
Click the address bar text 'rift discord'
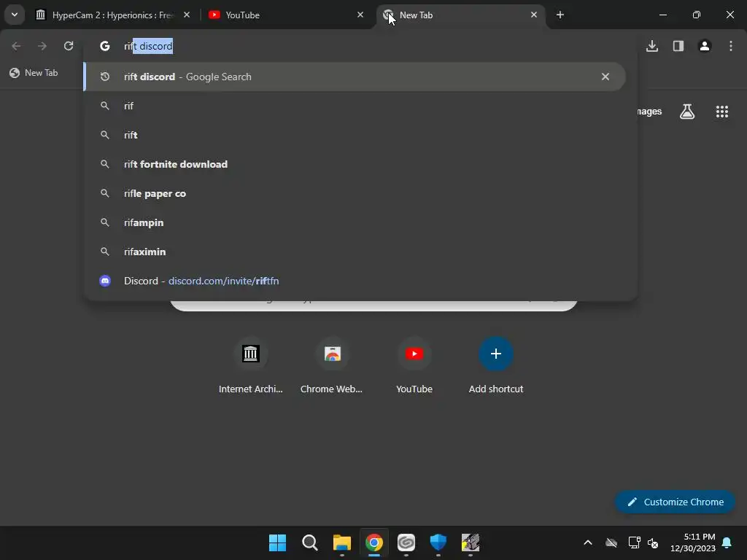(x=148, y=46)
